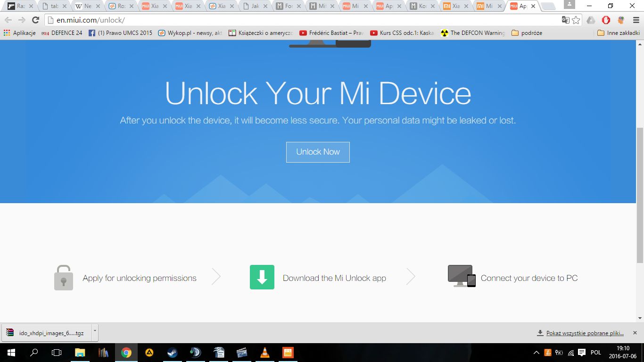
Task: Click the Connect device to PC icon
Action: point(461,276)
